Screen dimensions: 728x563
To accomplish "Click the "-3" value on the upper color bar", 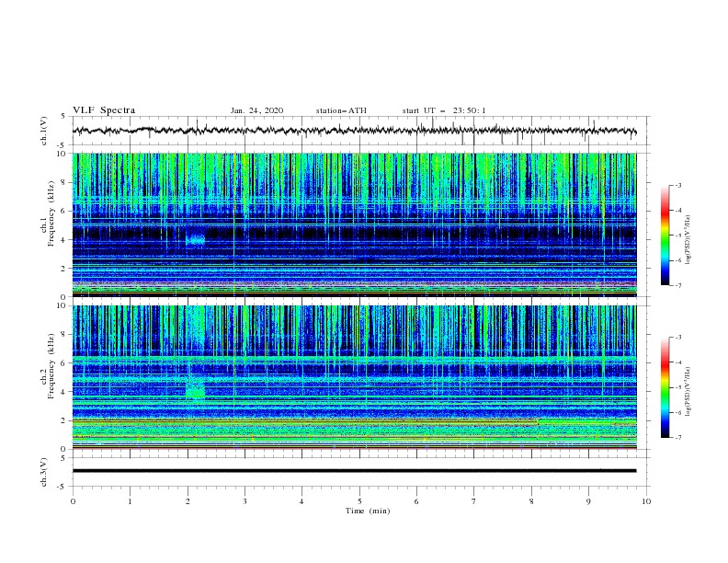I will pyautogui.click(x=677, y=185).
